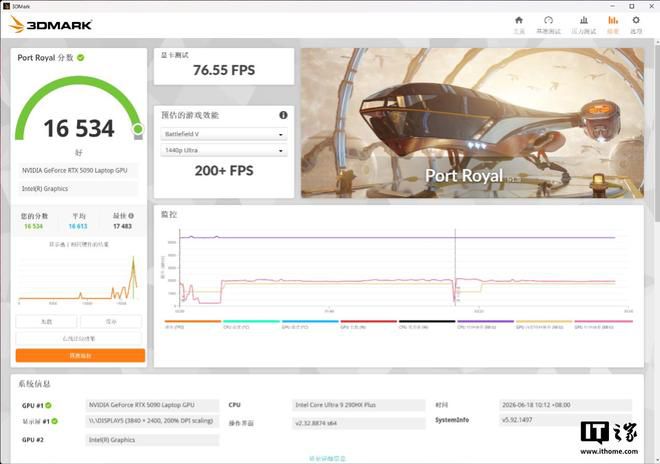Click the 3DMark logo
Image resolution: width=660 pixels, height=464 pixels.
pos(51,25)
